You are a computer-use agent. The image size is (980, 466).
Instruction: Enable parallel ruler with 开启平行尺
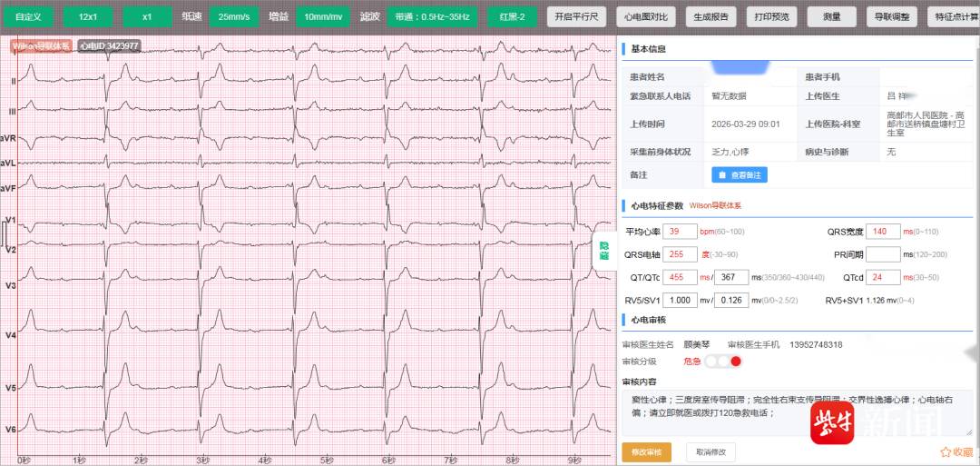pyautogui.click(x=577, y=16)
